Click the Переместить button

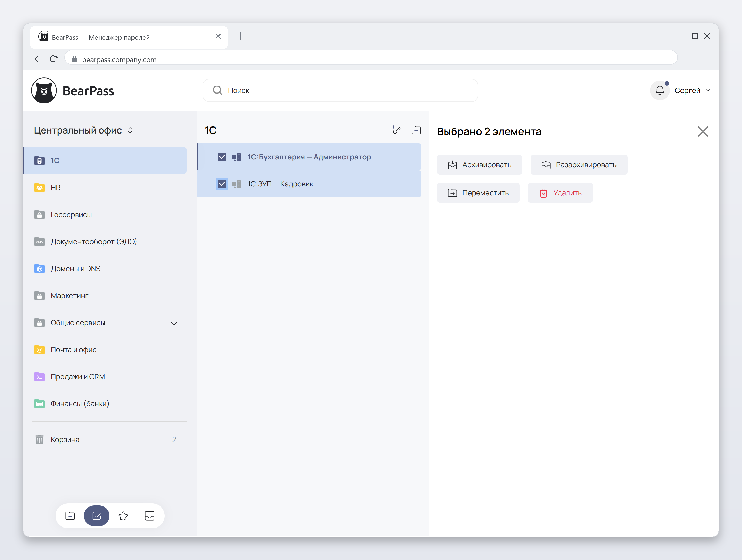click(x=478, y=193)
